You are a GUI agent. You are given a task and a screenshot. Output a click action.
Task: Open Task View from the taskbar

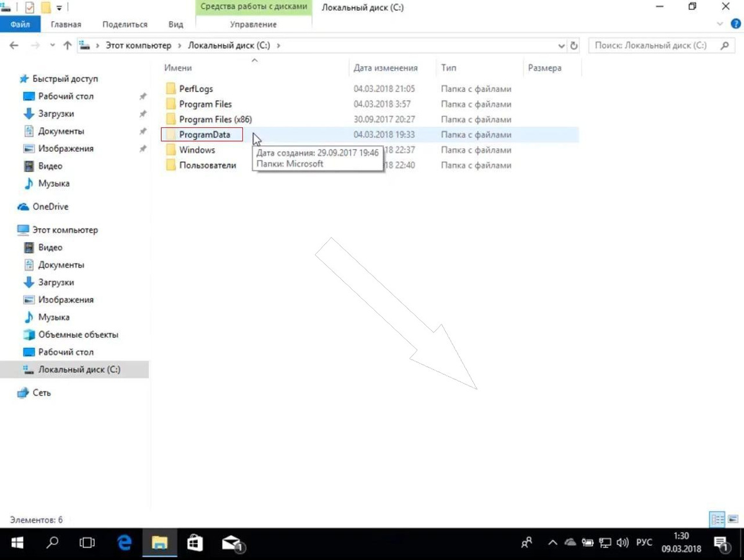[x=87, y=543]
